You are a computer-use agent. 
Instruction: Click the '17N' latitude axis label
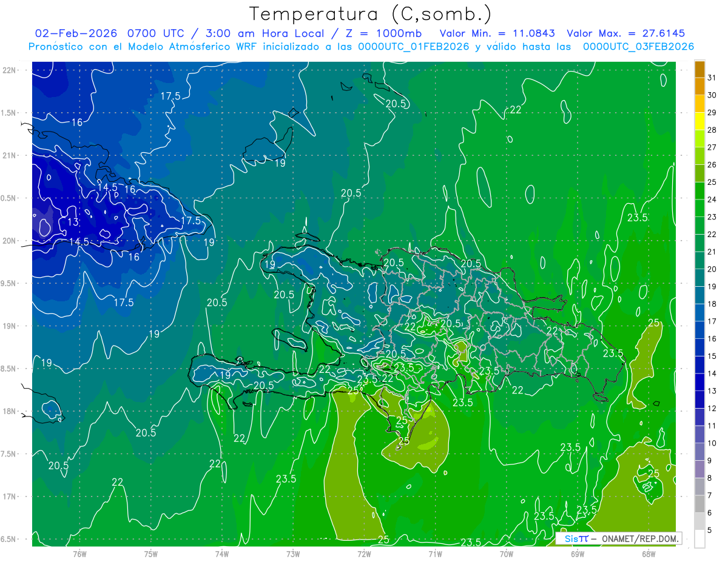[x=10, y=497]
